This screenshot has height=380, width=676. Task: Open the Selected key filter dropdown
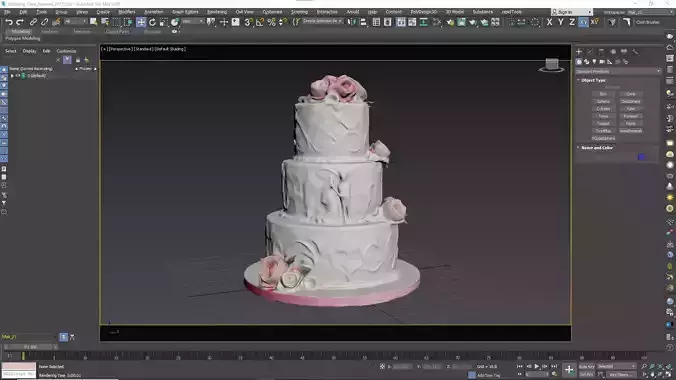(617, 367)
